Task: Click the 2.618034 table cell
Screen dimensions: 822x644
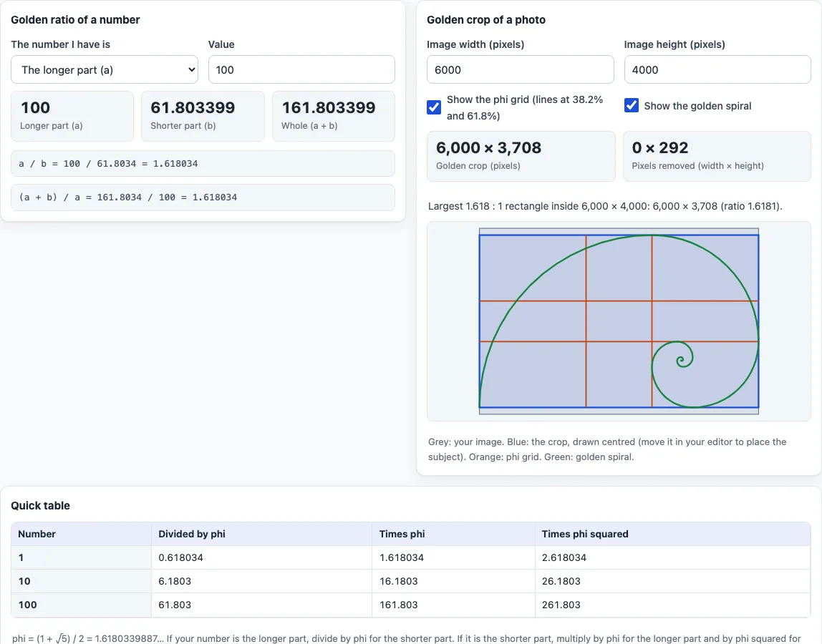Action: [672, 557]
